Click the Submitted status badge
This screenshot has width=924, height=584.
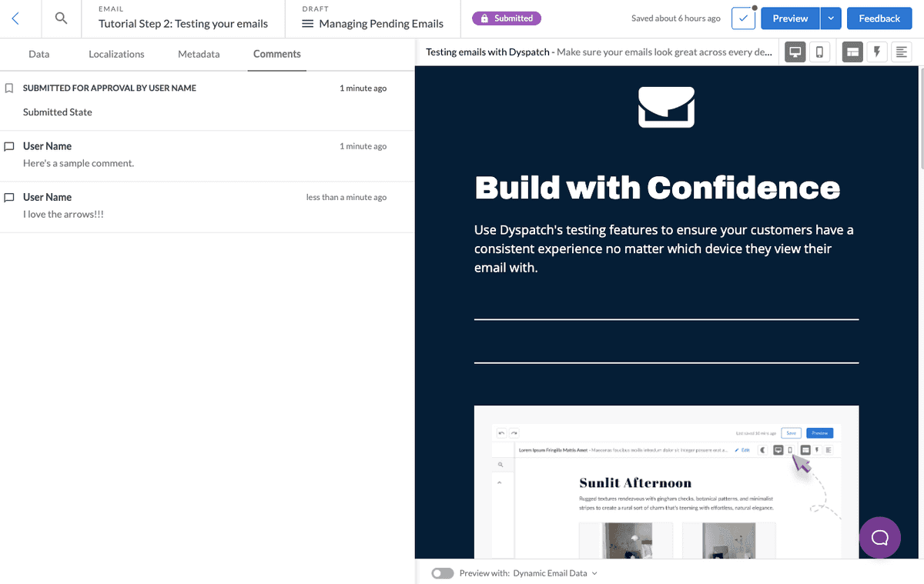pyautogui.click(x=507, y=18)
